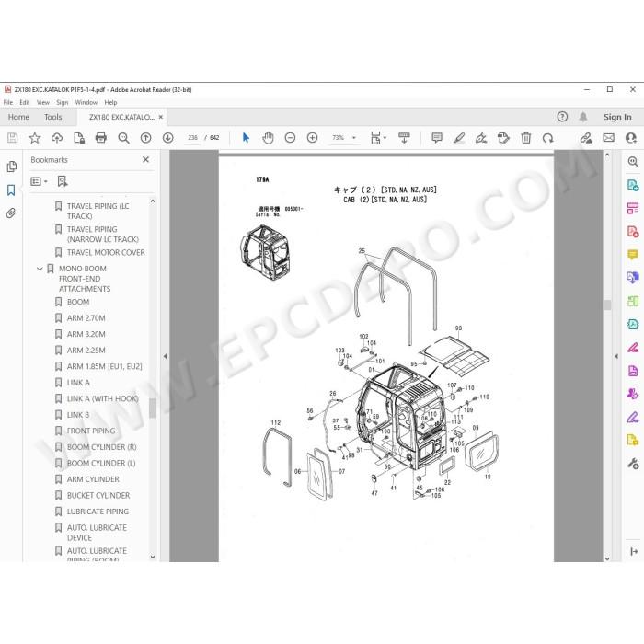The image size is (644, 644).
Task: Open the View menu
Action: point(42,102)
